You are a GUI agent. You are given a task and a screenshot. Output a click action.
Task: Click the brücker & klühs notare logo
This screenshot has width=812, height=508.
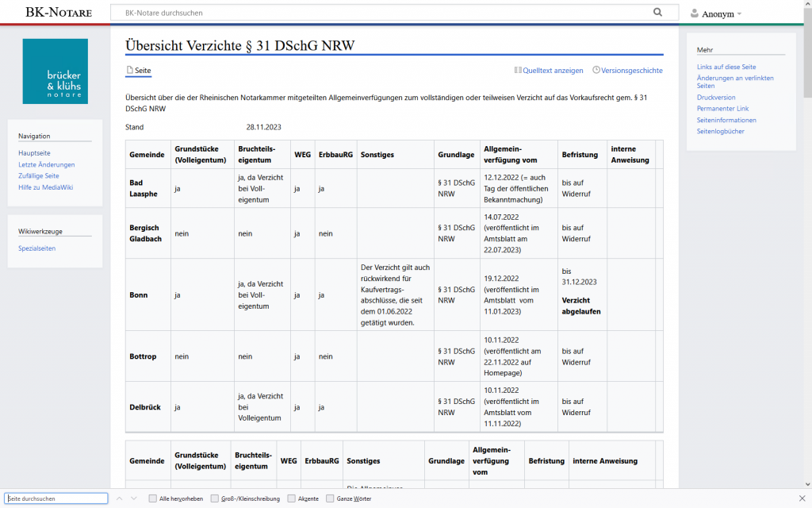[x=56, y=71]
